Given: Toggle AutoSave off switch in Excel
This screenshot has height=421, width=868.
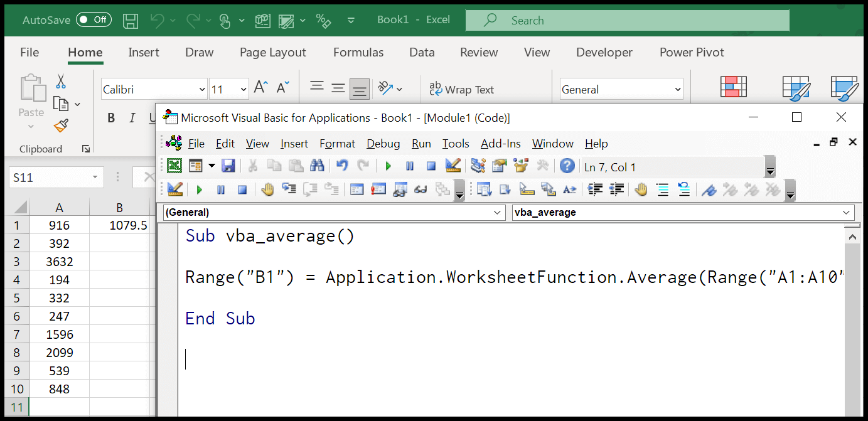Looking at the screenshot, I should (x=94, y=19).
